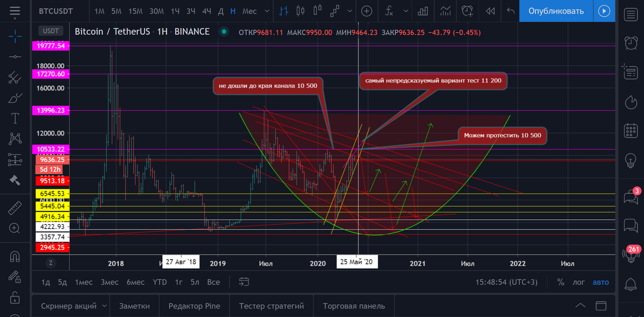Set the date range to 3мес
Screen dimensions: 644x317
click(x=109, y=282)
